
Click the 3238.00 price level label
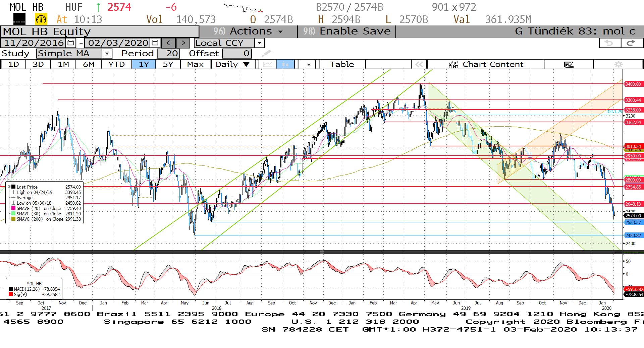coord(633,110)
